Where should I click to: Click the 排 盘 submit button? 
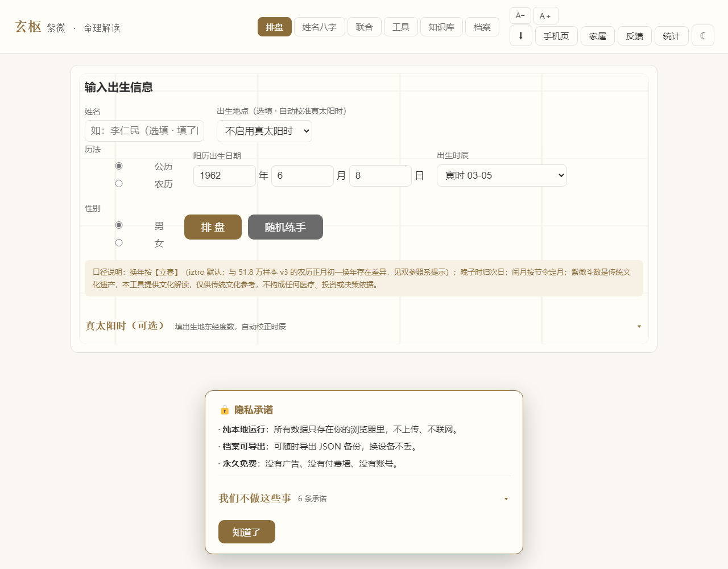[x=213, y=227]
